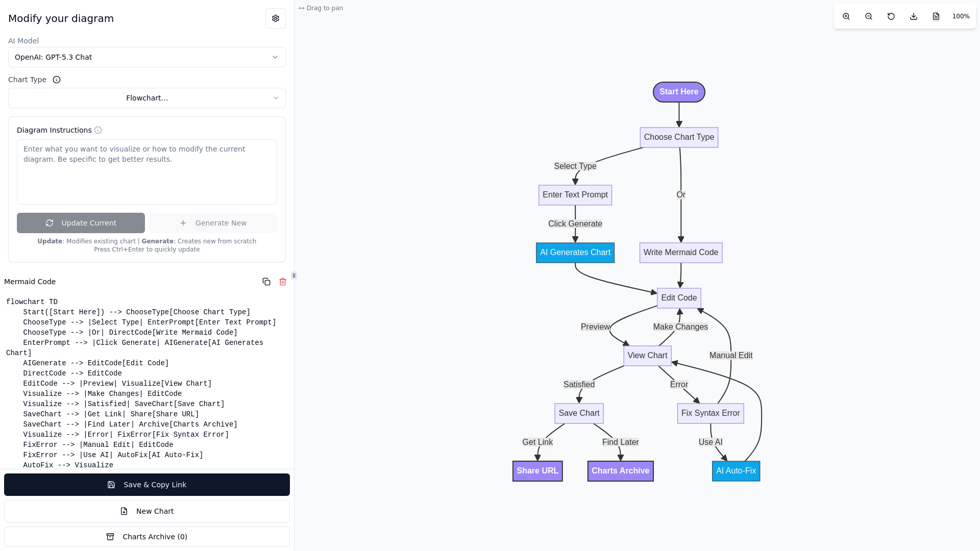Image resolution: width=980 pixels, height=551 pixels.
Task: Start a New Chart
Action: [x=147, y=511]
